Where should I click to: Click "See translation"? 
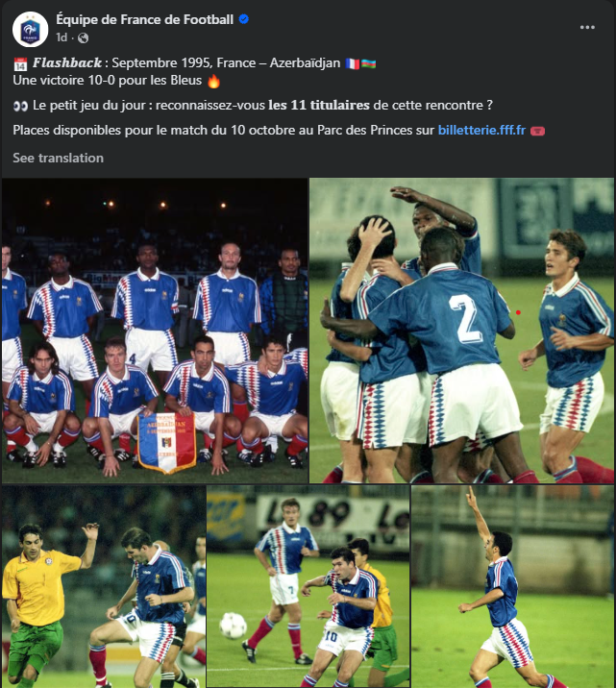58,158
